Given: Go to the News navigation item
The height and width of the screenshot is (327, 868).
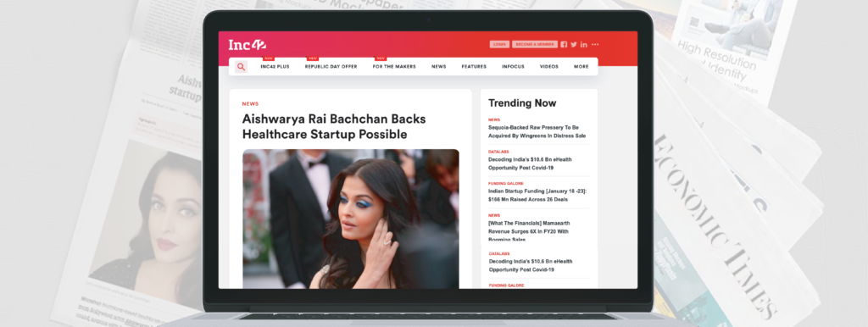Looking at the screenshot, I should 438,66.
